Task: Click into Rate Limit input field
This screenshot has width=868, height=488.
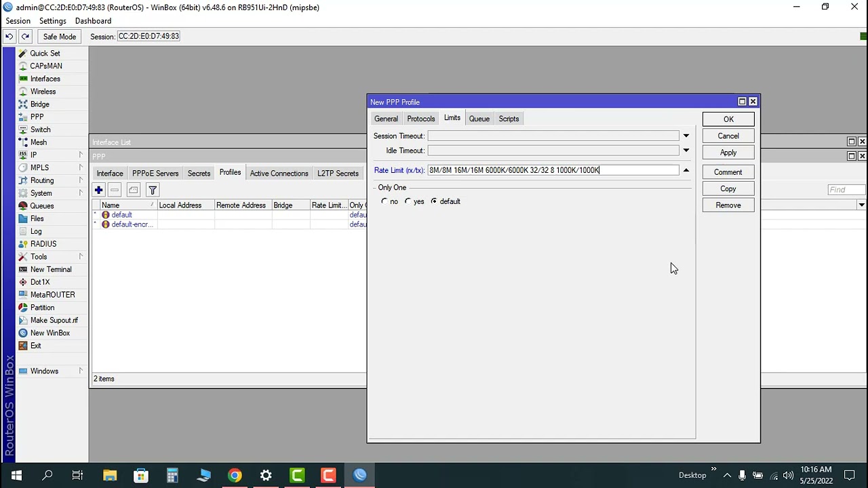Action: (x=553, y=170)
